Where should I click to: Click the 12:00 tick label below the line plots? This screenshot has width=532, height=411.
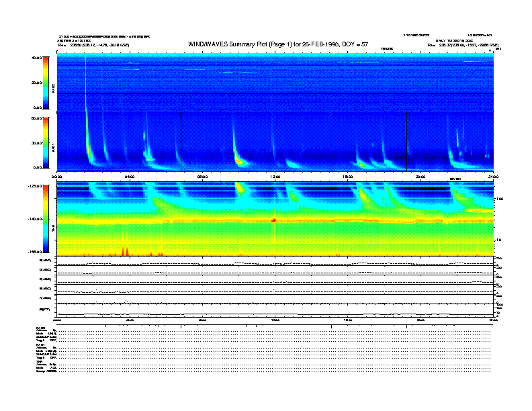[275, 320]
